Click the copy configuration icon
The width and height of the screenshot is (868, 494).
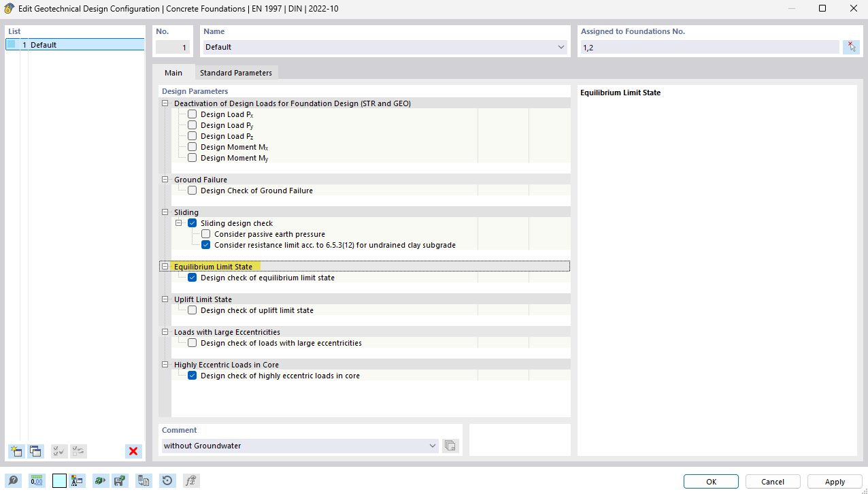click(35, 451)
